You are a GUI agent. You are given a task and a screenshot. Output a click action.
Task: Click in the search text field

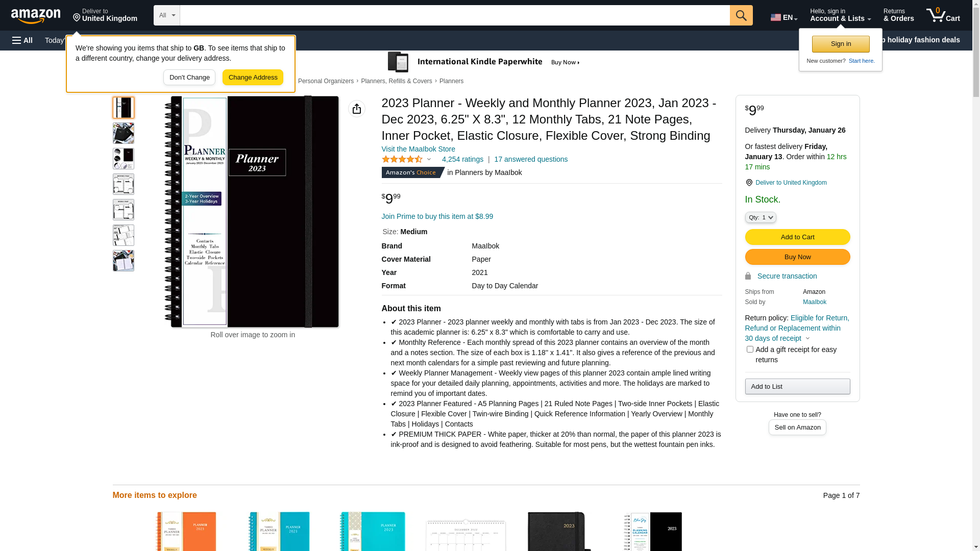pyautogui.click(x=454, y=15)
